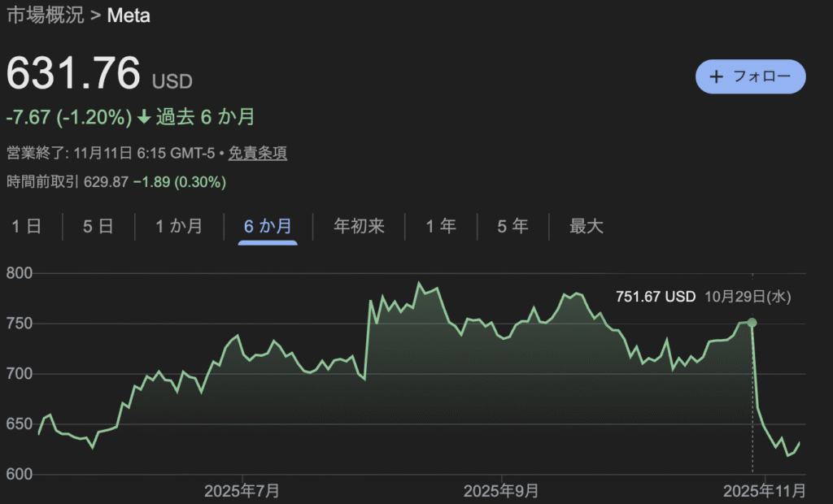Select the 5日 range tab
Viewport: 833px width, 504px height.
click(x=98, y=226)
